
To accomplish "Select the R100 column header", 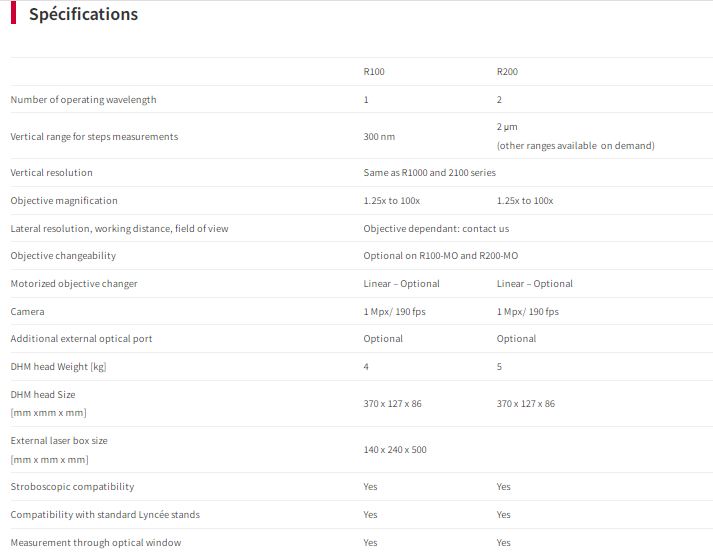I will pyautogui.click(x=374, y=72).
